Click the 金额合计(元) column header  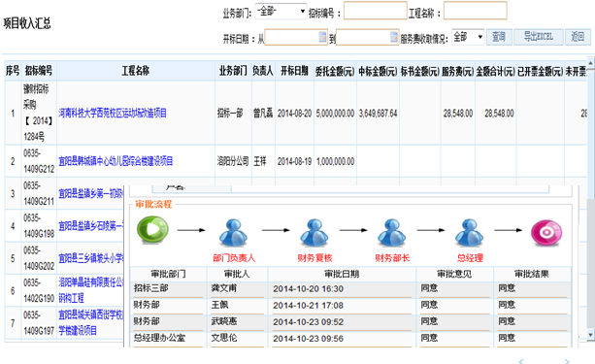(x=496, y=71)
